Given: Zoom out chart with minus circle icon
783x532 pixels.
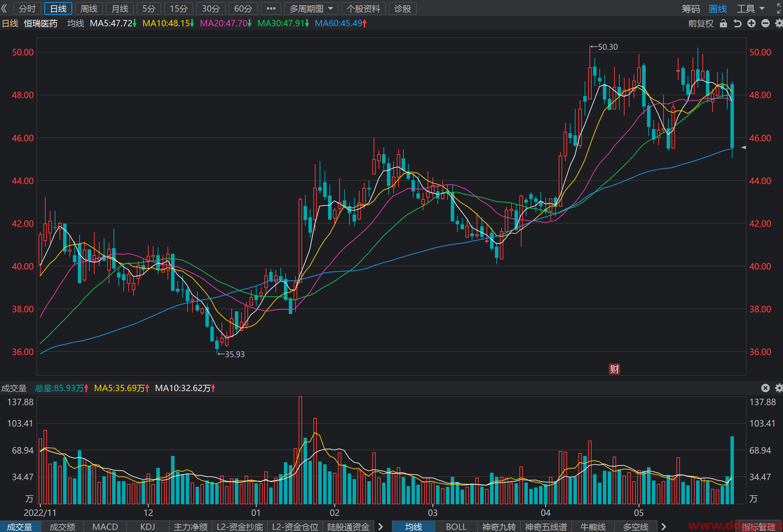Looking at the screenshot, I should pyautogui.click(x=765, y=23).
